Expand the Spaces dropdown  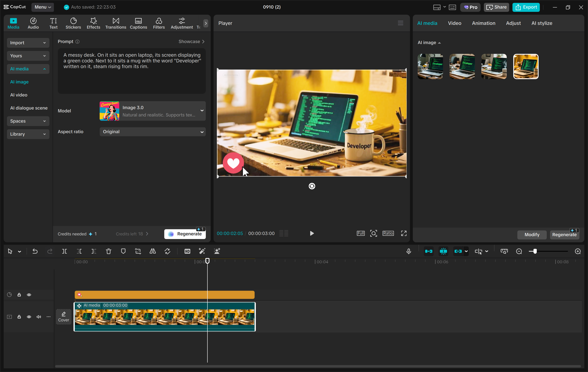point(28,121)
